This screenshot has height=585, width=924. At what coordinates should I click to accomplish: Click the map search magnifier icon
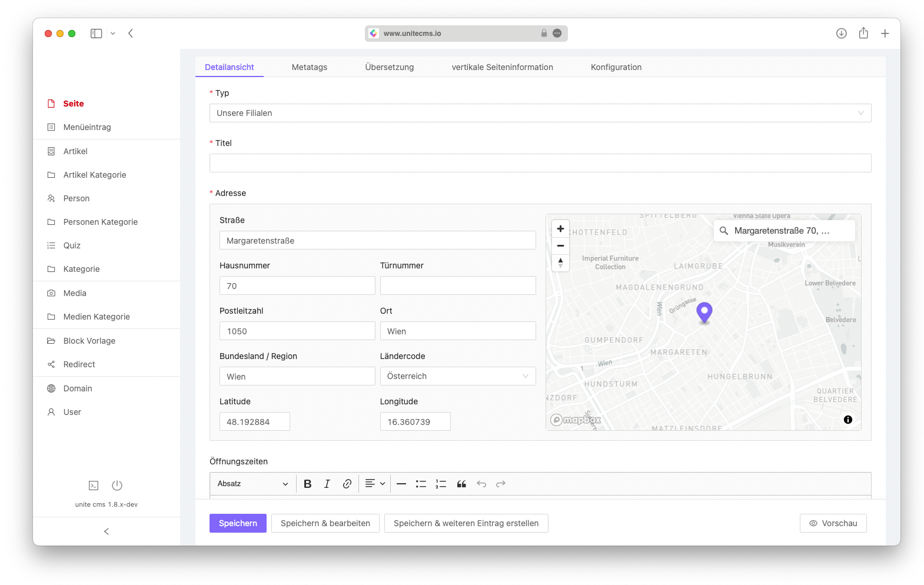[x=724, y=231]
